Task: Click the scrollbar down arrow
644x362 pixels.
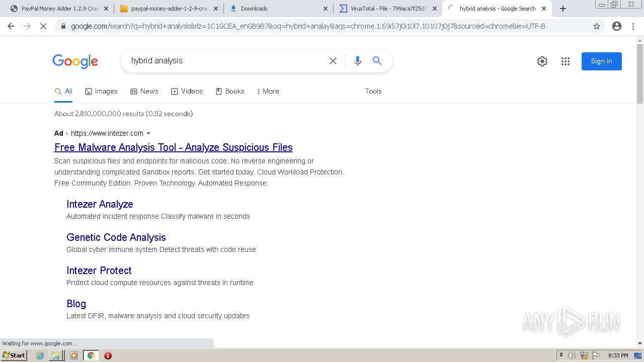Action: point(640,343)
